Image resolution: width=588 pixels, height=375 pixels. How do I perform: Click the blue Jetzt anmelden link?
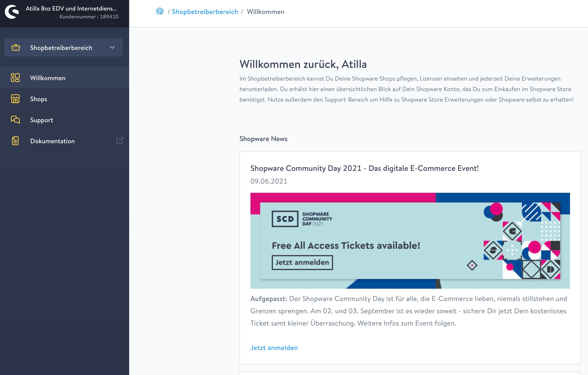[x=274, y=348]
